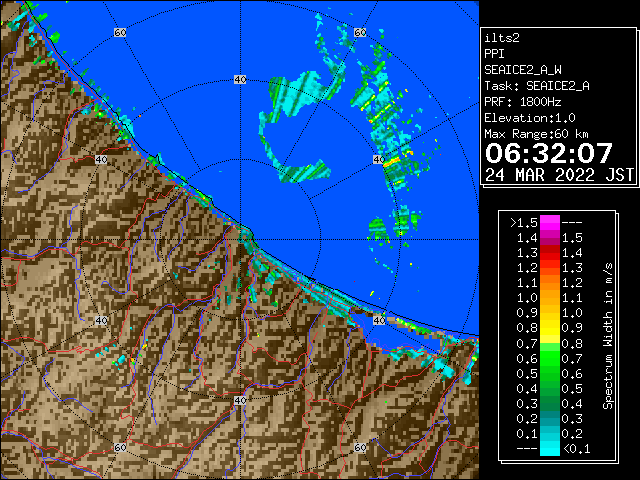The height and width of the screenshot is (480, 640).
Task: Pick the red legend color band
Action: pos(550,253)
